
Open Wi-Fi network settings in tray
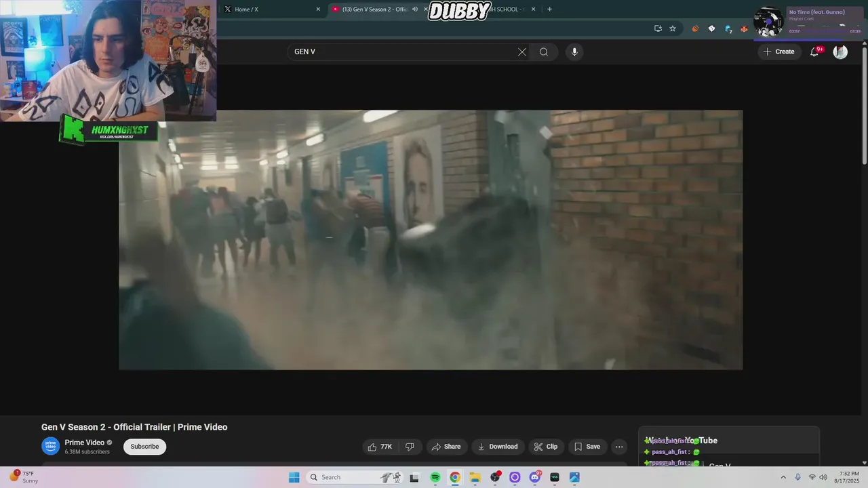[812, 477]
